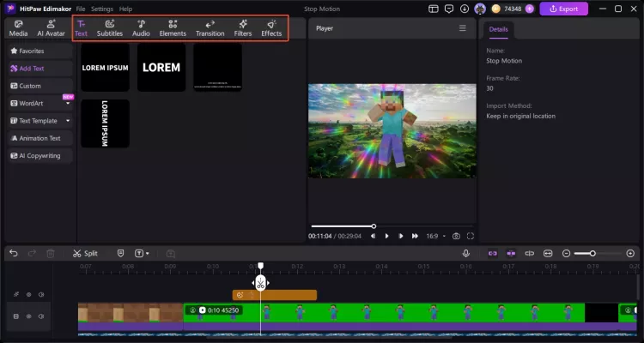Open the Transition tab

point(210,28)
